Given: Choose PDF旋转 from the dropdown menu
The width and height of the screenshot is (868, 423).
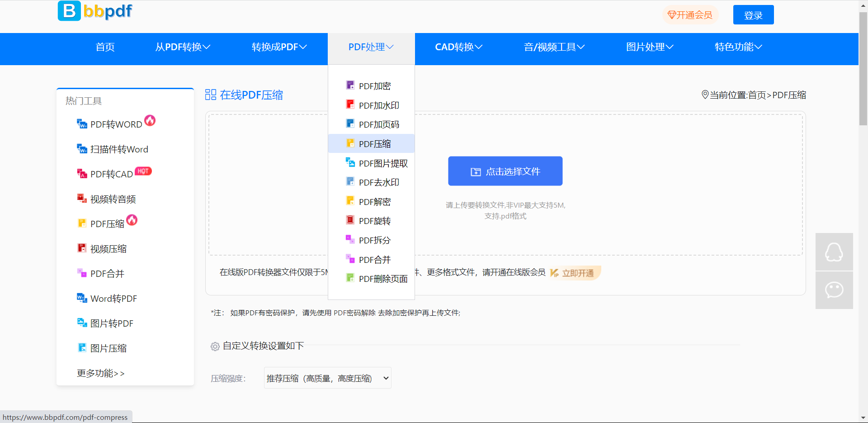Looking at the screenshot, I should pyautogui.click(x=371, y=221).
